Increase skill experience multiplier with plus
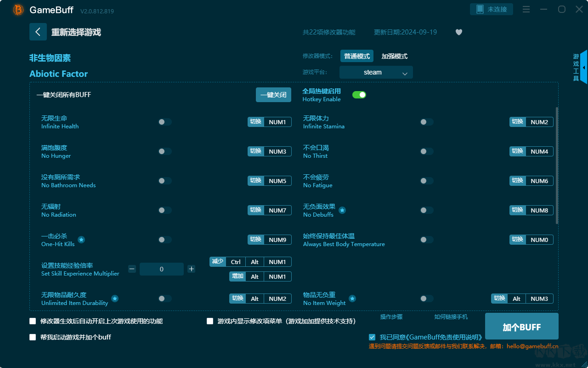Viewport: 588px width, 368px height. tap(192, 269)
